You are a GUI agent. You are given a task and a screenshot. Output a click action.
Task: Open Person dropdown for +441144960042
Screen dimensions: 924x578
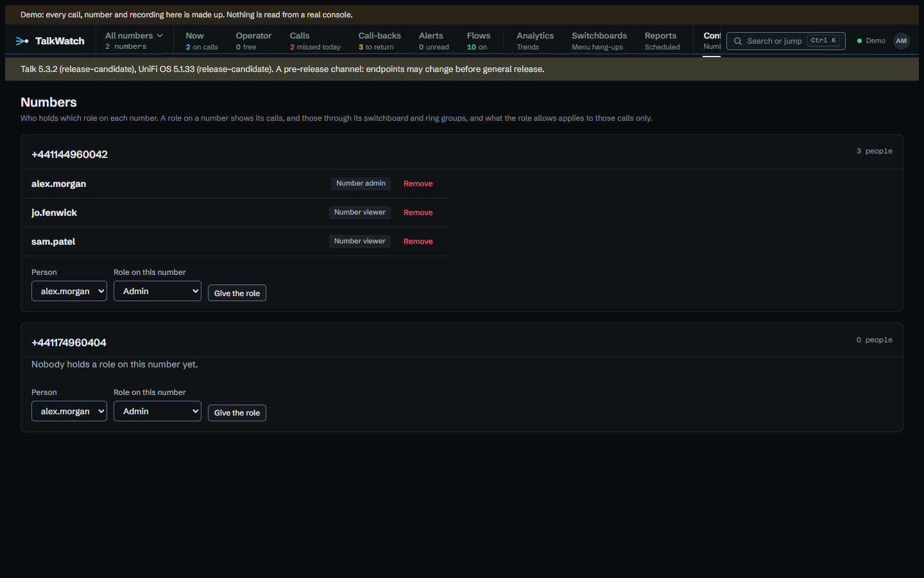tap(69, 291)
